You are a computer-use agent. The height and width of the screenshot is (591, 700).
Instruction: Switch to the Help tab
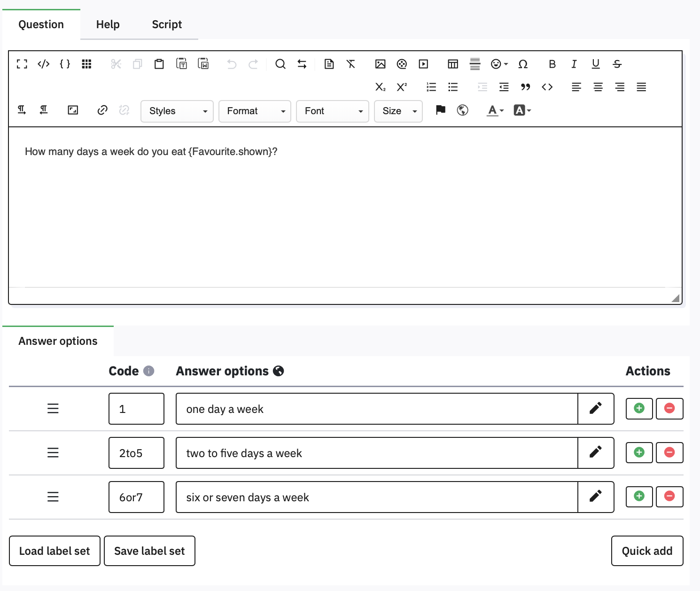click(108, 24)
